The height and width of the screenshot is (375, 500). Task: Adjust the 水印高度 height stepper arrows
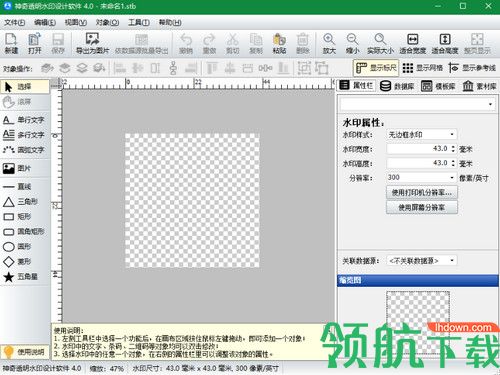453,163
